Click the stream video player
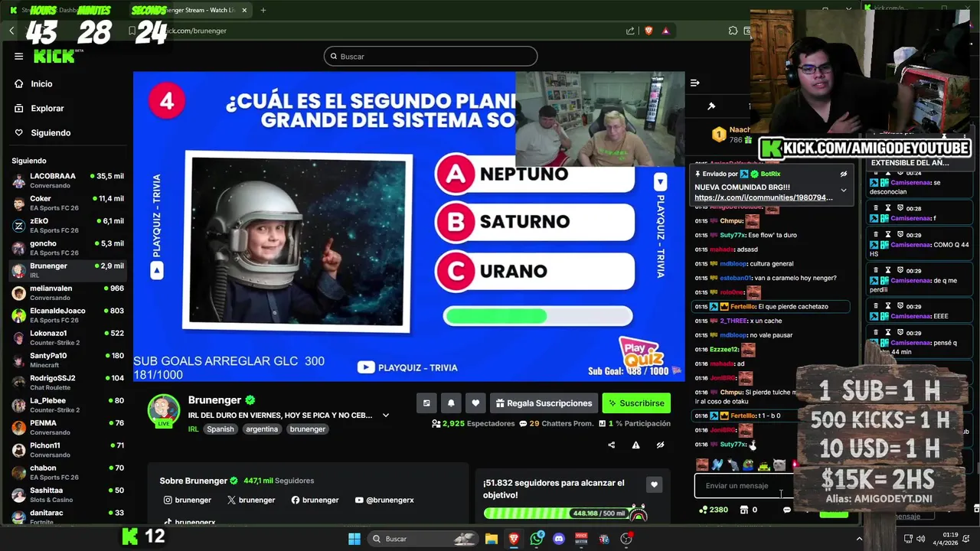Viewport: 980px width, 551px height. point(409,227)
